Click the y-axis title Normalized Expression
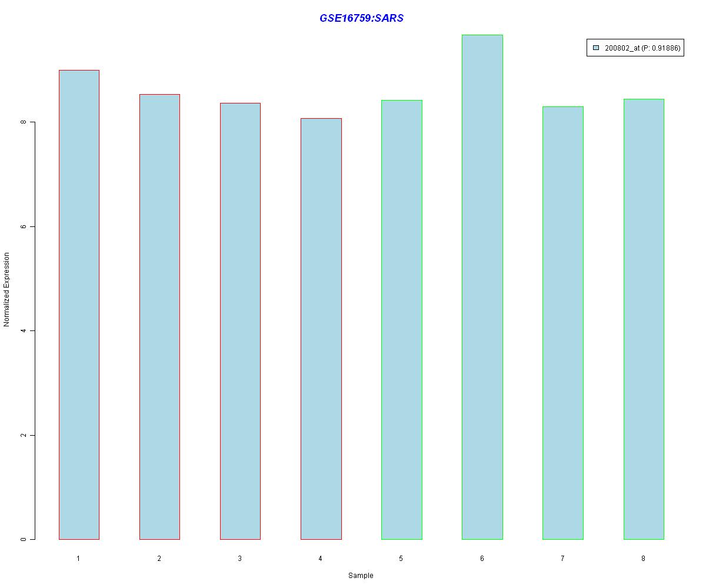The width and height of the screenshot is (706, 588). coord(7,289)
